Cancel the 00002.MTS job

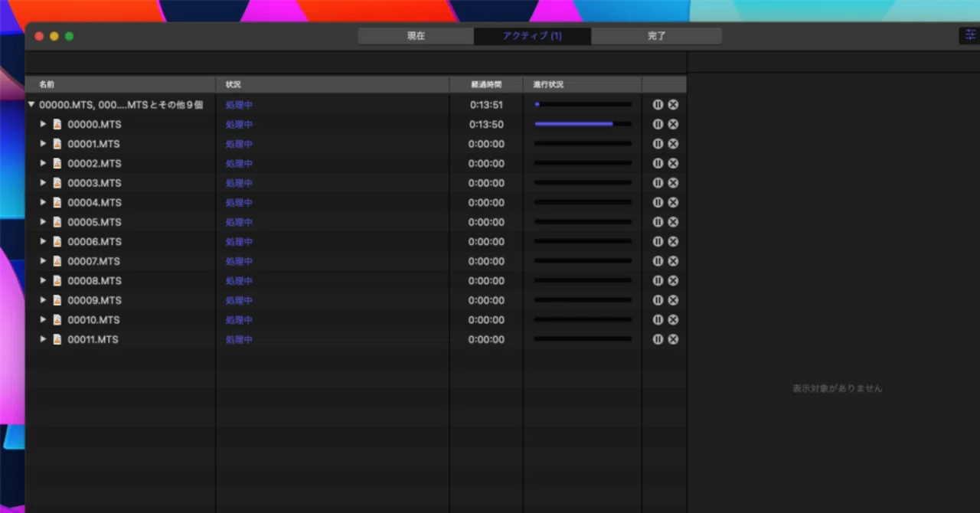pyautogui.click(x=673, y=163)
